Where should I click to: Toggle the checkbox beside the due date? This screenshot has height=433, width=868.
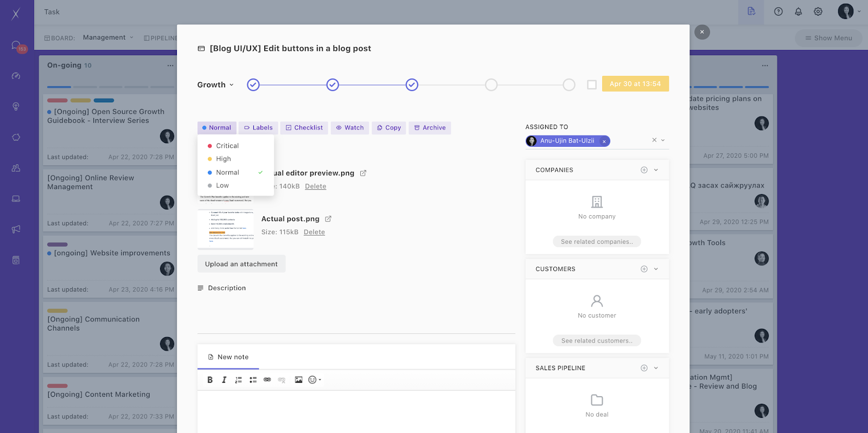pos(592,85)
